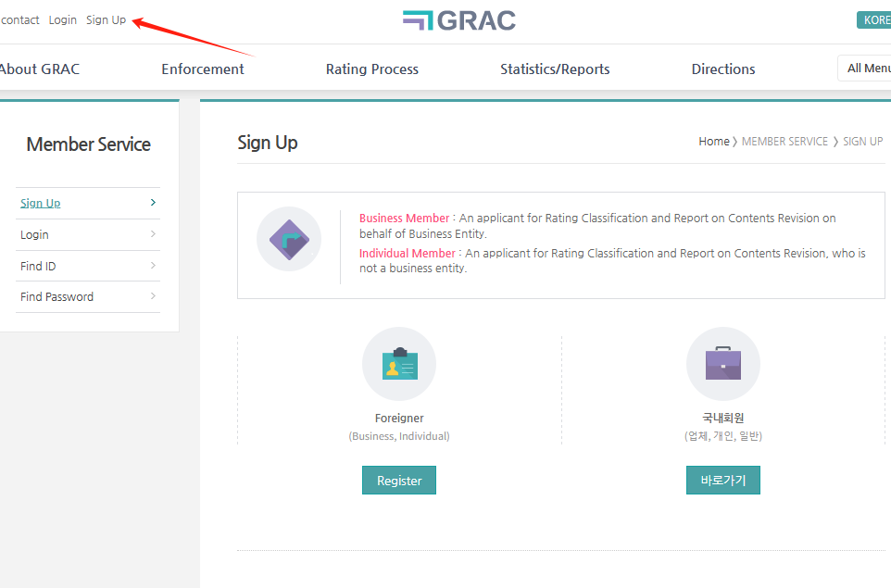The width and height of the screenshot is (891, 588).
Task: Open the Sign Up link in top header
Action: pyautogui.click(x=106, y=19)
